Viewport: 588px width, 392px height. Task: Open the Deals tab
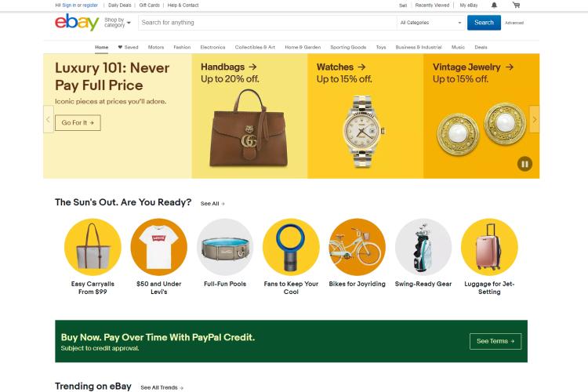pyautogui.click(x=481, y=47)
